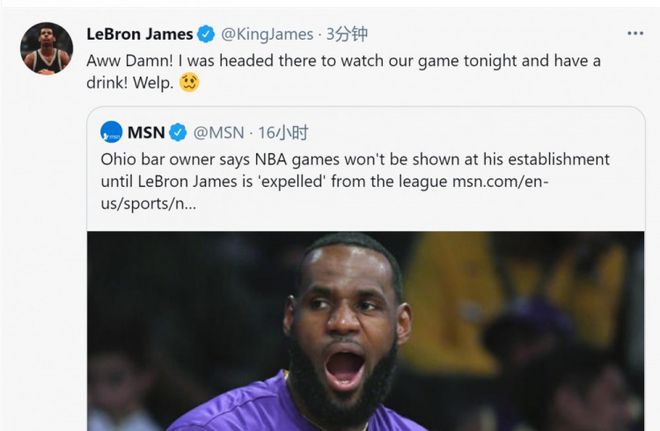Click the 3分钟 timestamp
The height and width of the screenshot is (431, 660).
pyautogui.click(x=348, y=34)
